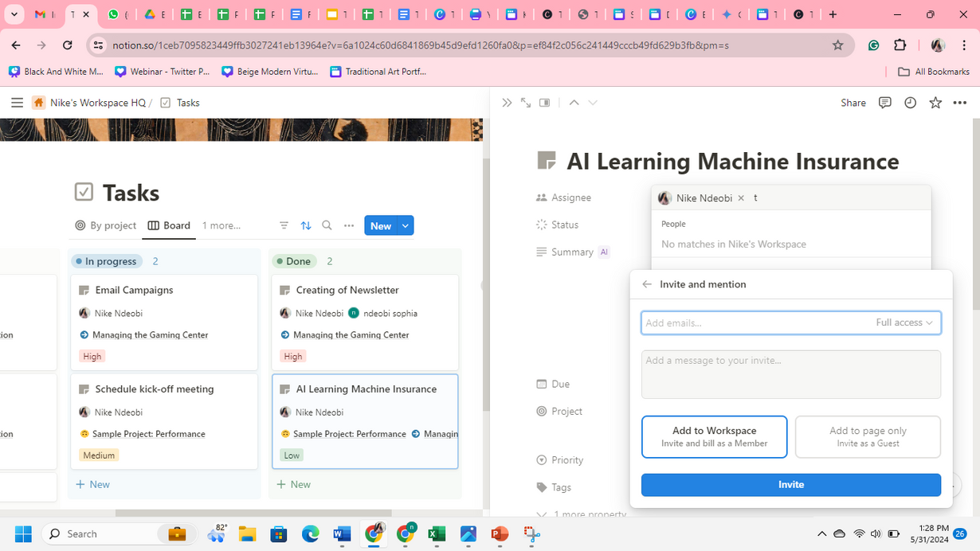Select the Board view tab
This screenshot has width=980, height=551.
[169, 225]
